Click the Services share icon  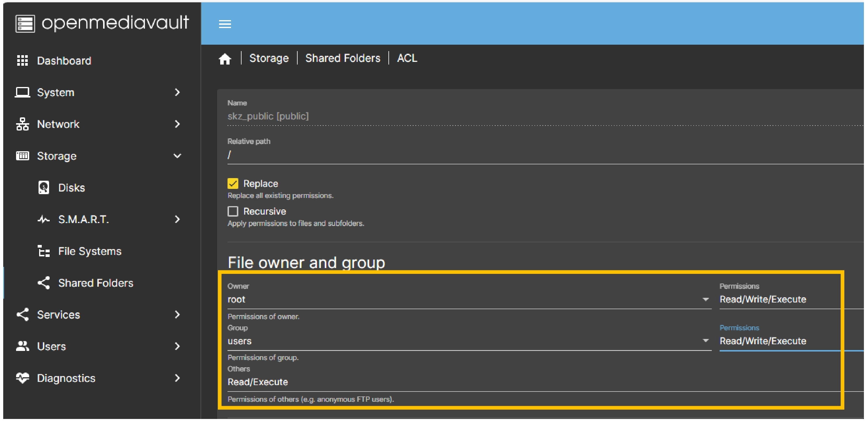[x=22, y=314]
